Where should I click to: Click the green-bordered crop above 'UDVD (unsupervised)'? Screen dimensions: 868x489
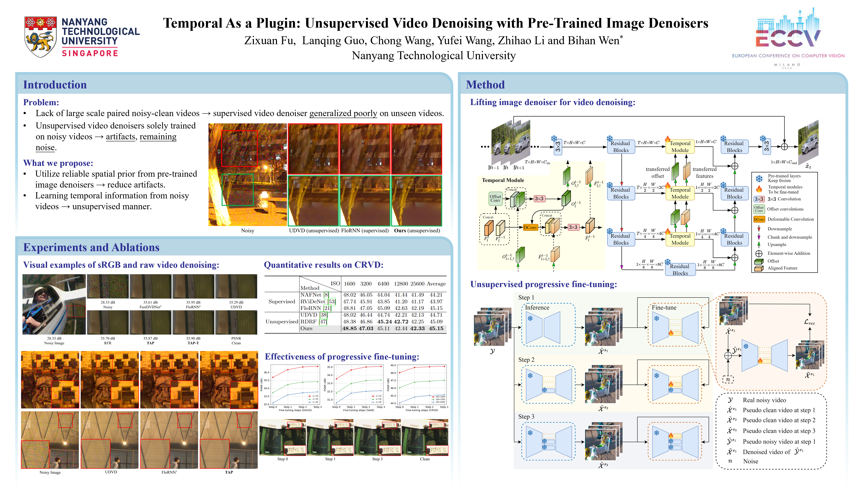coord(313,201)
